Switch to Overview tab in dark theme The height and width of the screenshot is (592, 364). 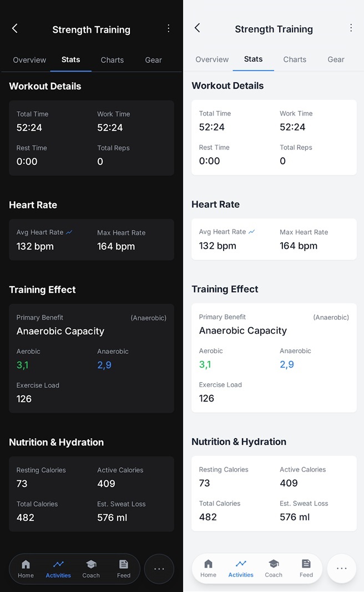click(29, 60)
